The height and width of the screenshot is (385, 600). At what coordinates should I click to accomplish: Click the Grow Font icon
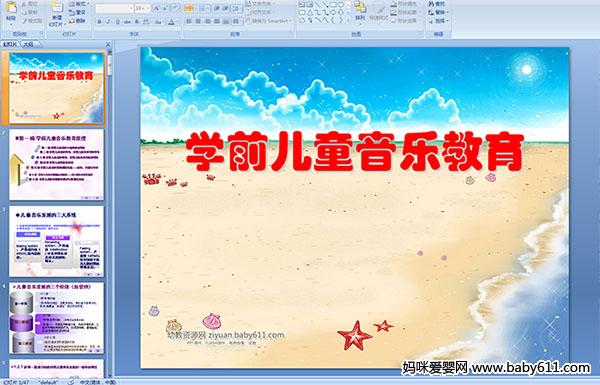[x=157, y=8]
